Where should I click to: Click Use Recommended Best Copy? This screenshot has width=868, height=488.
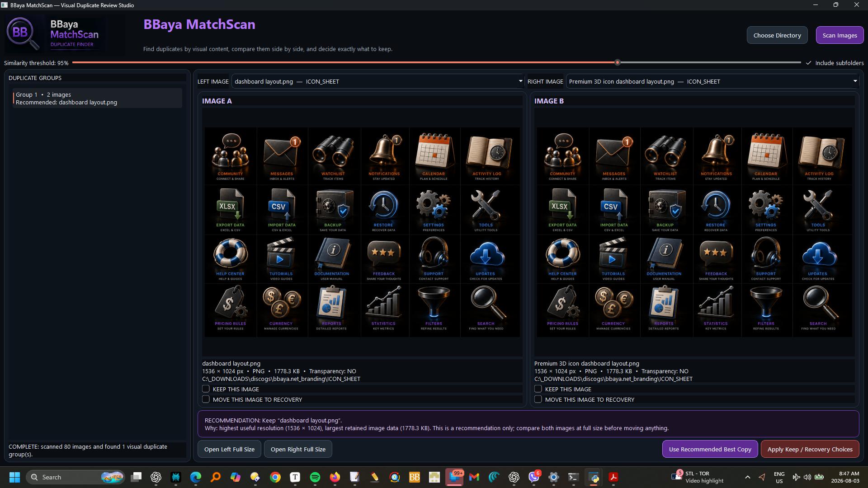tap(710, 449)
